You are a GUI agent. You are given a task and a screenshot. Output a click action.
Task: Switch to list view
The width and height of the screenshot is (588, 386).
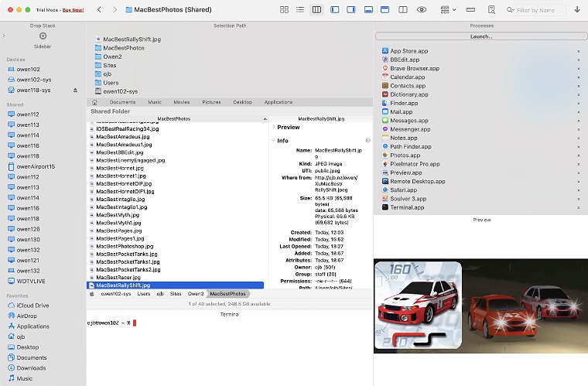point(300,10)
